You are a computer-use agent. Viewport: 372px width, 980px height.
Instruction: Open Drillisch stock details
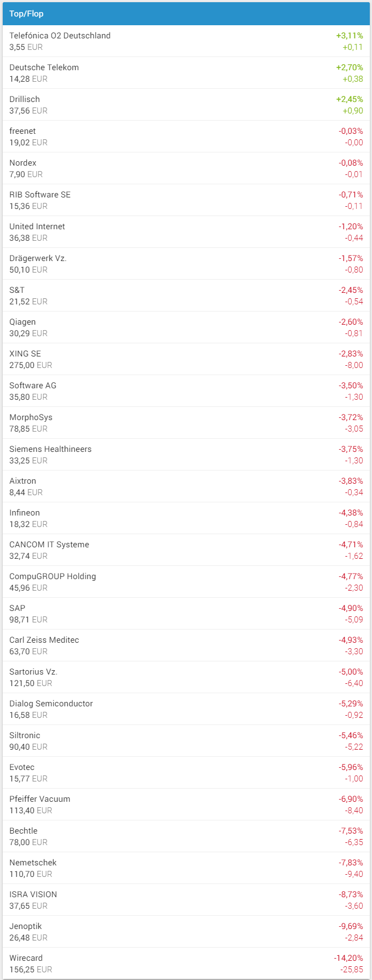click(x=25, y=99)
